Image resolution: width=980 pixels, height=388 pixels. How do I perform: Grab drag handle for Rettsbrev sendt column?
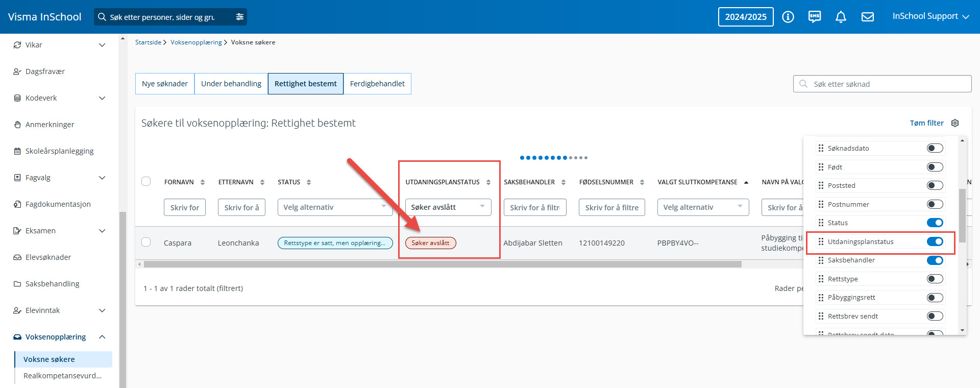(x=821, y=316)
